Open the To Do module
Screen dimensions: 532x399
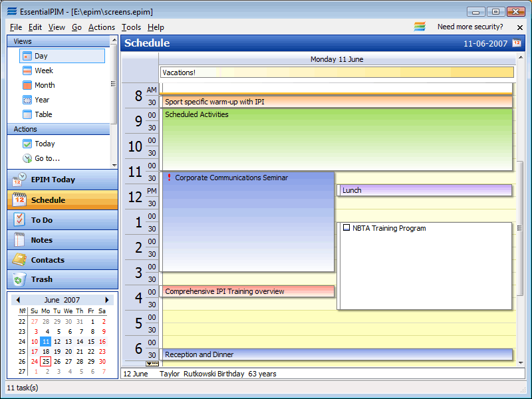coord(41,220)
